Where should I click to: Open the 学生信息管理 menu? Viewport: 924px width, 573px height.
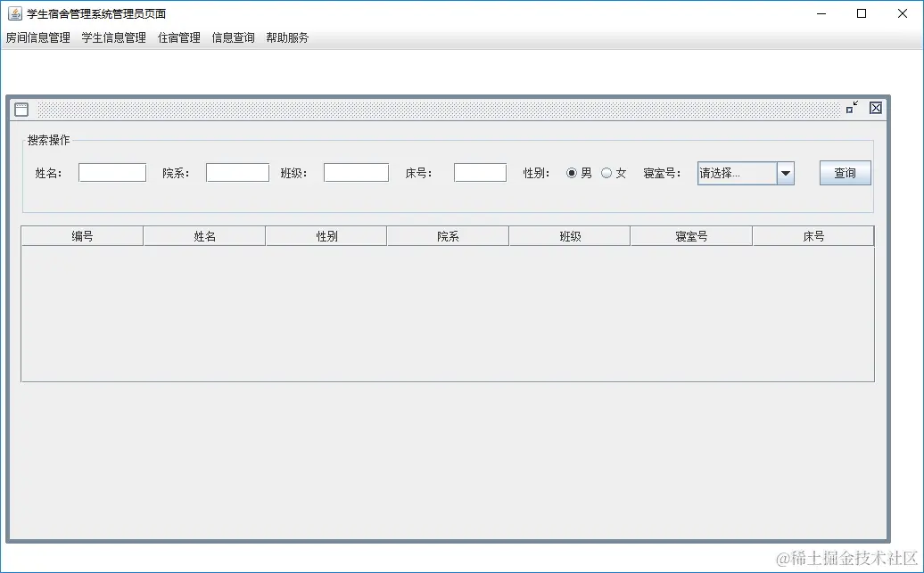(113, 37)
